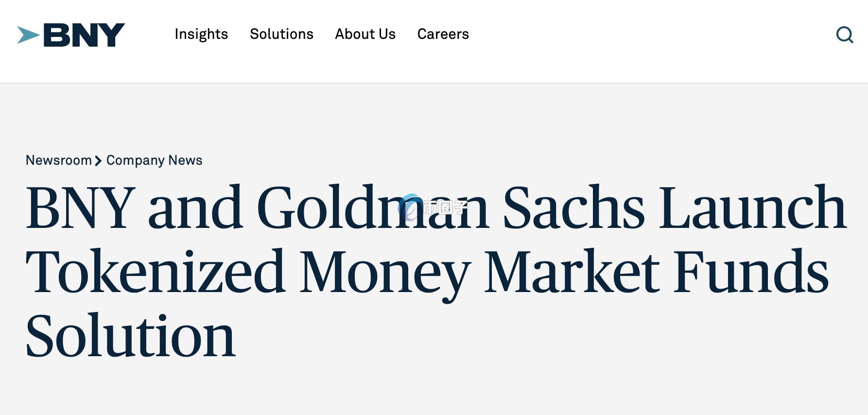Open the Company News breadcrumb link
Viewport: 868px width, 415px height.
[x=154, y=160]
